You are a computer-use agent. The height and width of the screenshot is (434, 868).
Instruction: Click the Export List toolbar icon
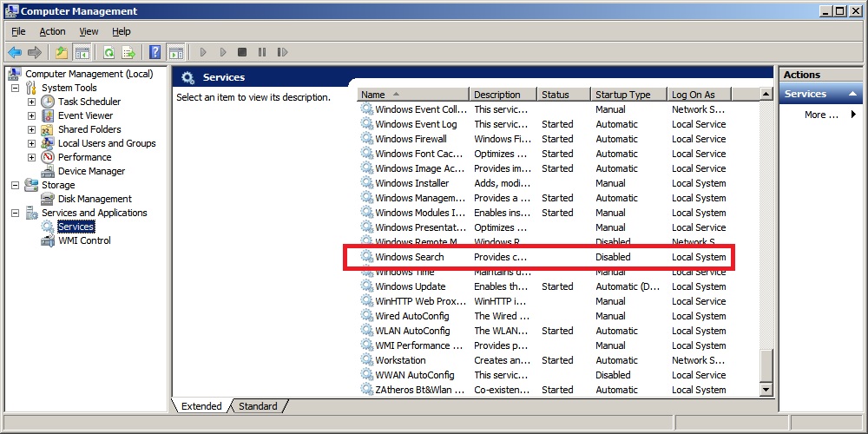tap(128, 52)
